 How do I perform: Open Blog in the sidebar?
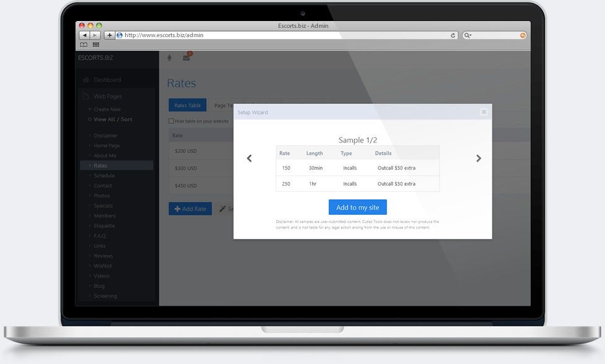pyautogui.click(x=99, y=286)
